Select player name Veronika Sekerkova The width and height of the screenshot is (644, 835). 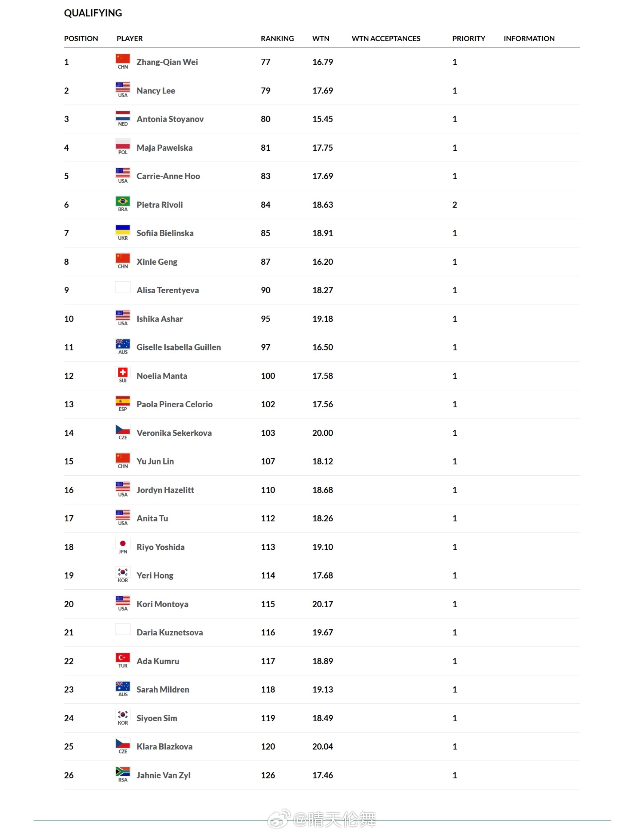[174, 433]
